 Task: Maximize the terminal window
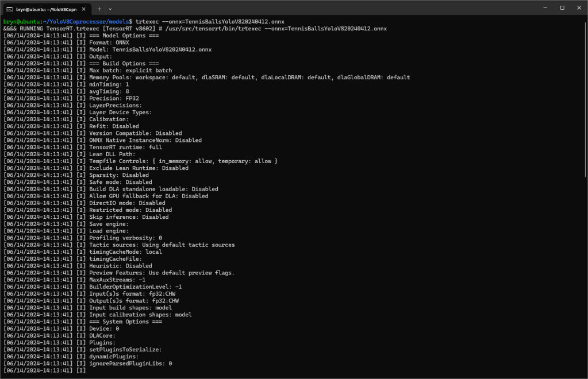[x=562, y=8]
